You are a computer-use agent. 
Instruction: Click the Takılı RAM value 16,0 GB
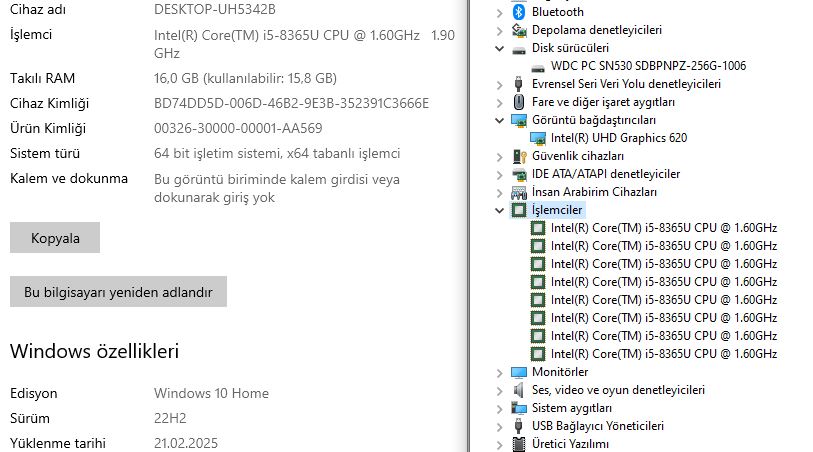pyautogui.click(x=245, y=78)
